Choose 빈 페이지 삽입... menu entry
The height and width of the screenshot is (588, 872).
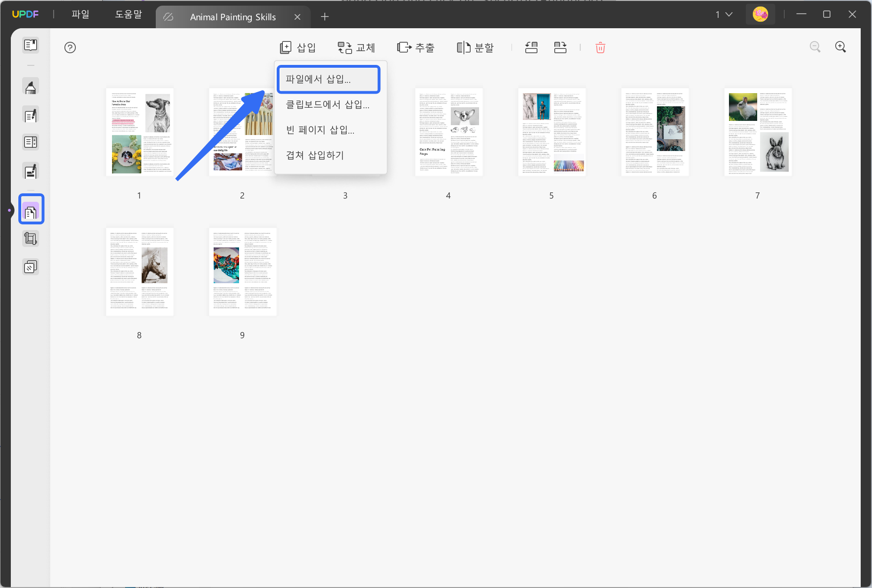(x=320, y=130)
